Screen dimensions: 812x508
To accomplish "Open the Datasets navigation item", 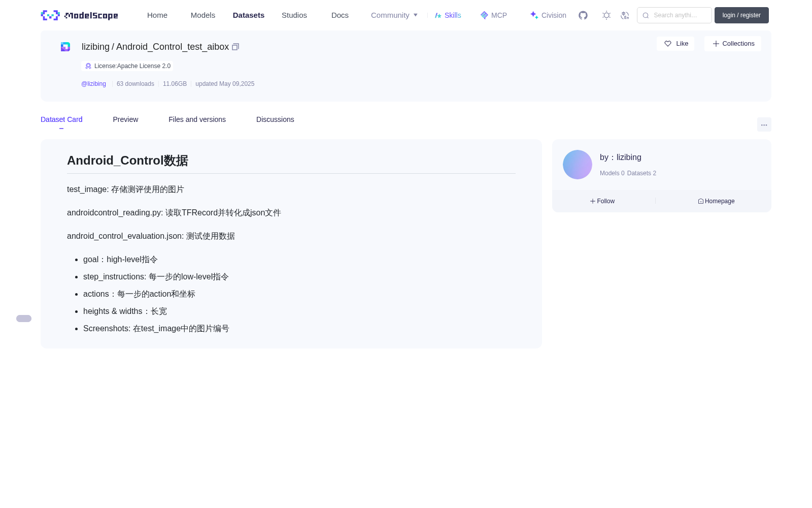I will (249, 15).
